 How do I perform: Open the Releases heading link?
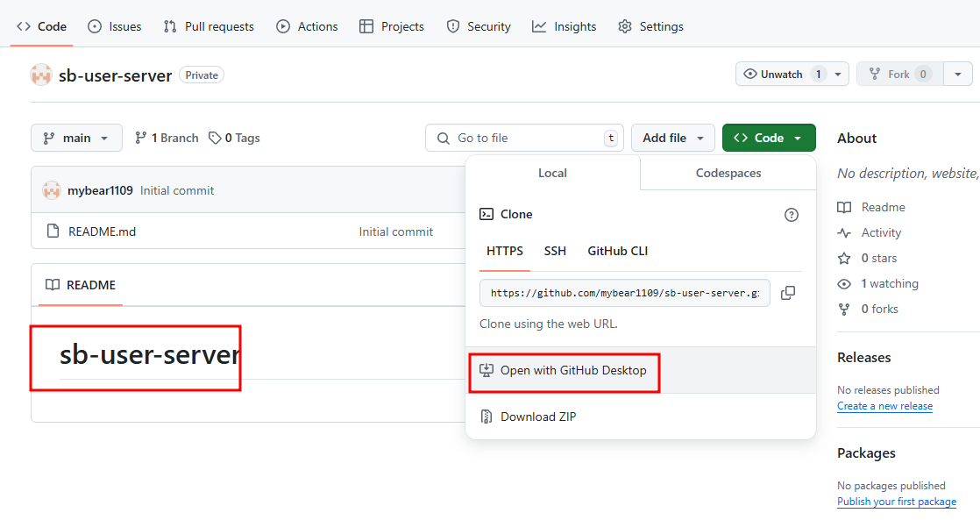coord(863,358)
